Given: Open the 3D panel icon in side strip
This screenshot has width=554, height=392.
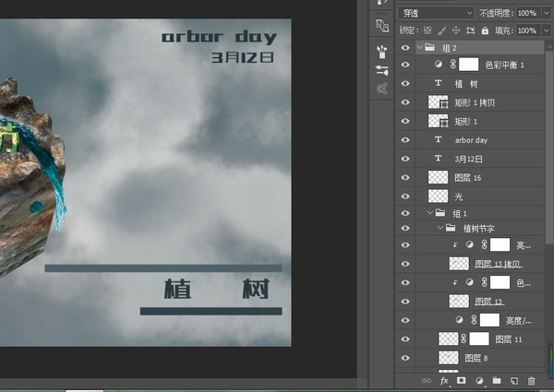Looking at the screenshot, I should [382, 26].
